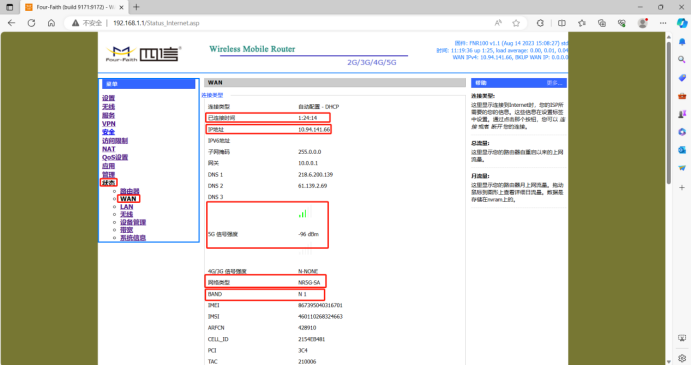Open the browser extensions icon

click(x=540, y=23)
